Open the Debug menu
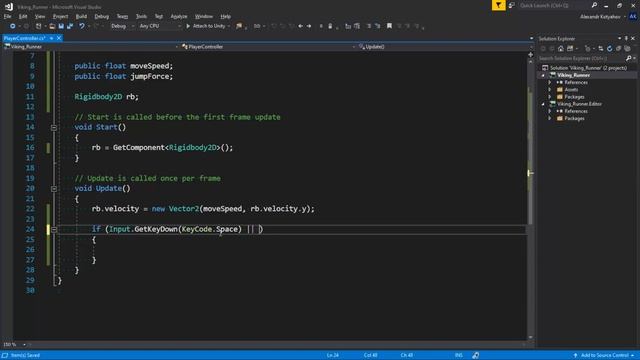This screenshot has height=360, width=640. [102, 16]
